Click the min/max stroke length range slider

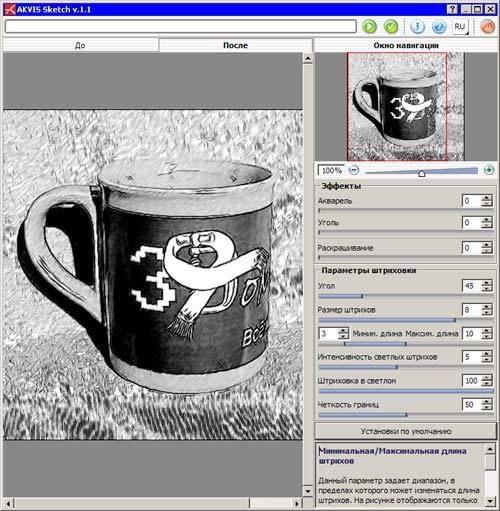pos(406,344)
